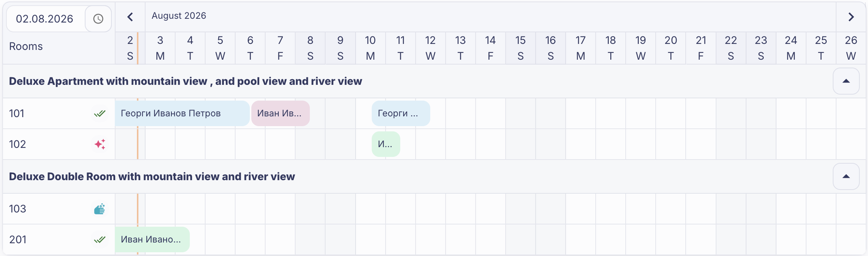The image size is (868, 256).
Task: Click room 101 clean double-check icon
Action: tap(100, 113)
